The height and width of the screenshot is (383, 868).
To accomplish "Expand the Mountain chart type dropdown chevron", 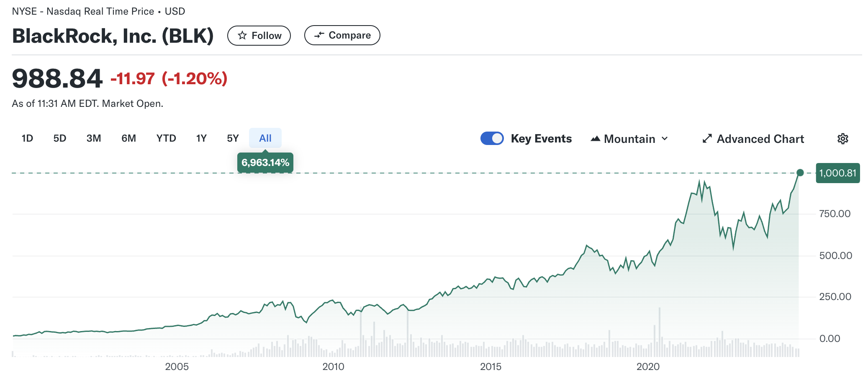I will point(665,139).
